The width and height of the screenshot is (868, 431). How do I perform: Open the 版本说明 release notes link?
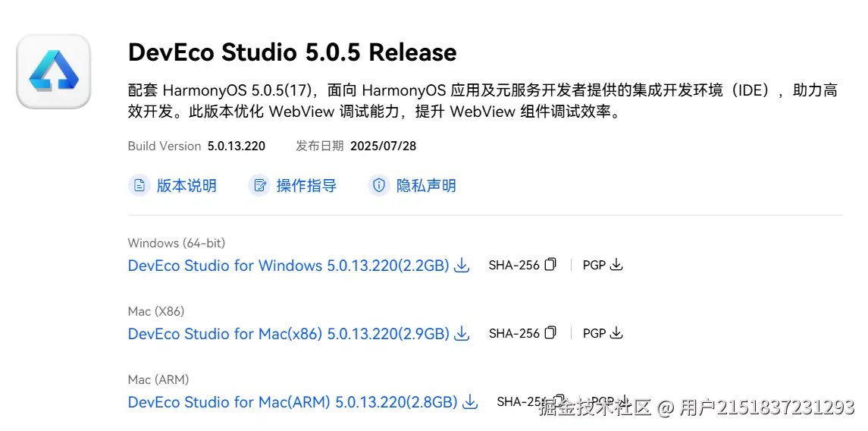pyautogui.click(x=186, y=186)
